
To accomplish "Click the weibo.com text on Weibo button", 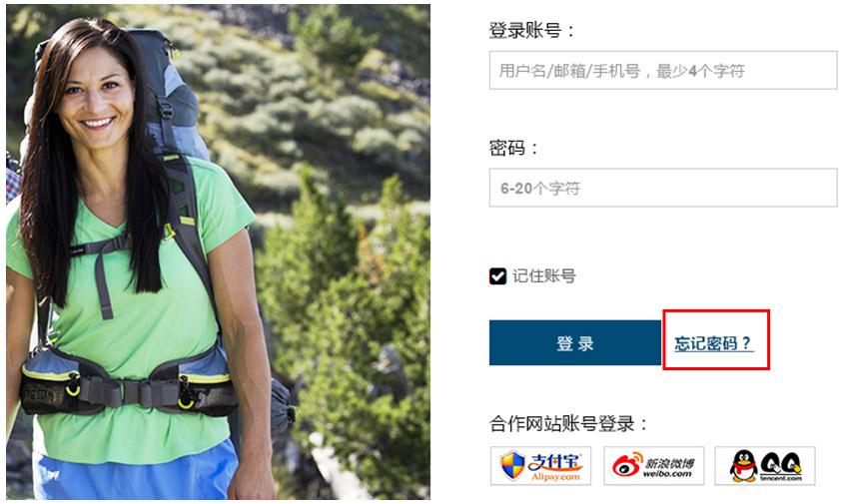I will [667, 474].
